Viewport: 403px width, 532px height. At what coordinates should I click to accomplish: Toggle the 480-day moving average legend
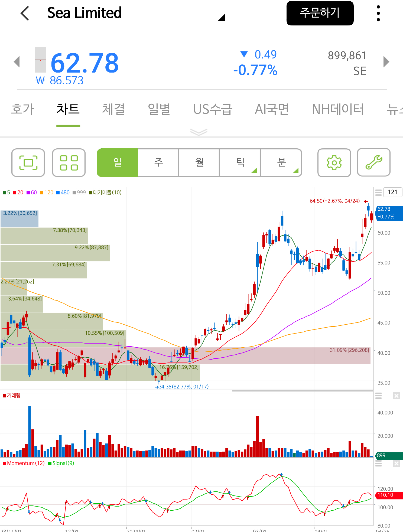pyautogui.click(x=63, y=192)
